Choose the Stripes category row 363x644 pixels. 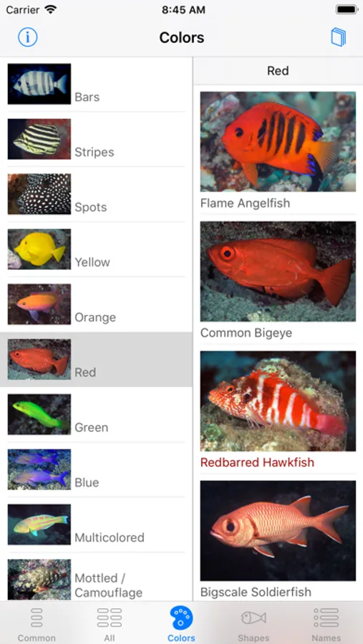coord(96,140)
